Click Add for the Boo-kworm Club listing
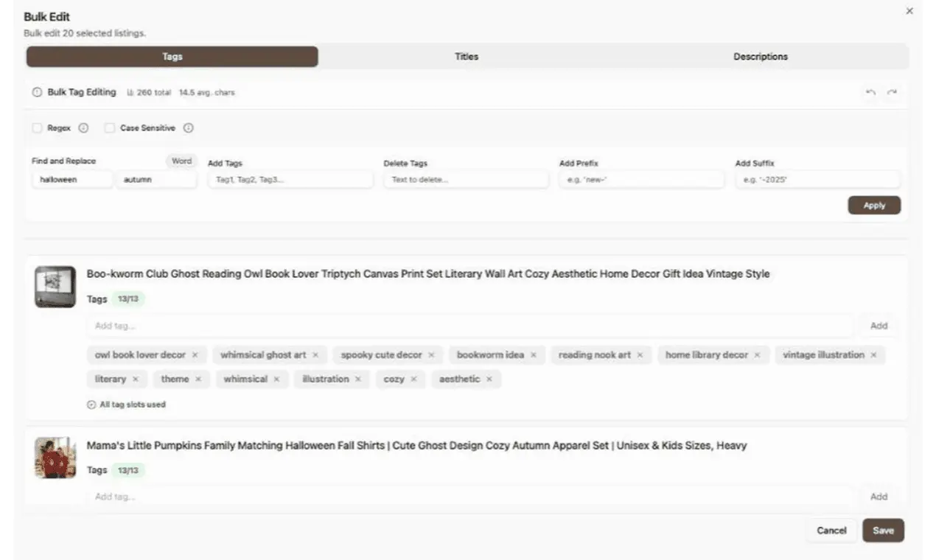This screenshot has width=936, height=560. click(879, 326)
